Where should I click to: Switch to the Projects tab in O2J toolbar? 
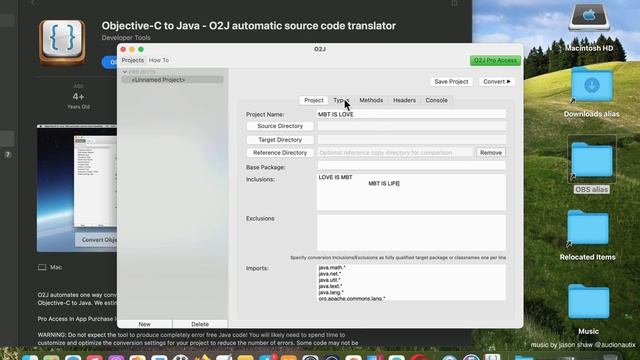133,60
